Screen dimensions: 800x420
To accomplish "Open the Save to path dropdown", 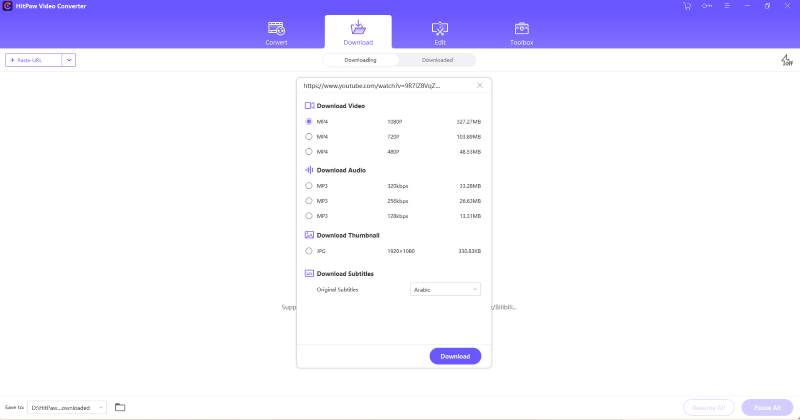I will click(x=67, y=407).
